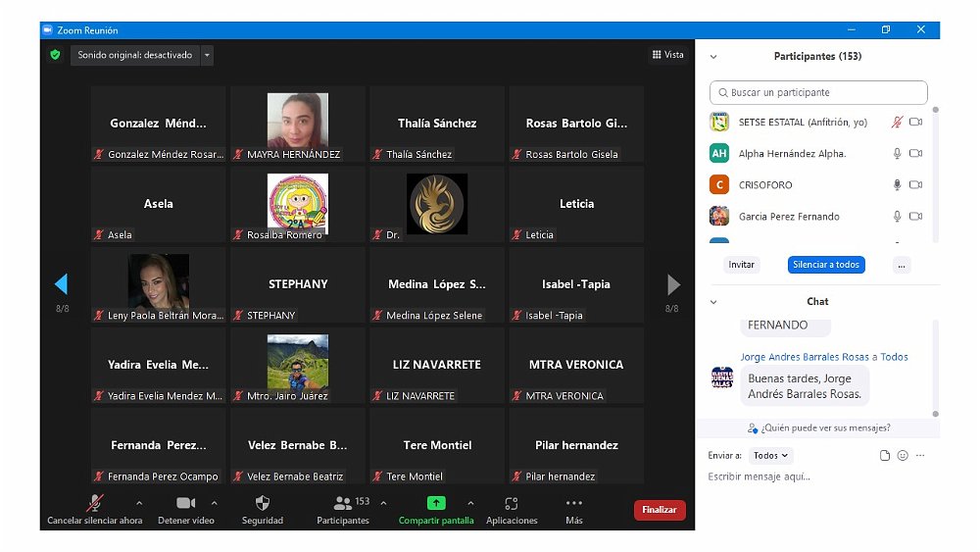
Task: Toggle camera with Detener video
Action: [x=185, y=503]
